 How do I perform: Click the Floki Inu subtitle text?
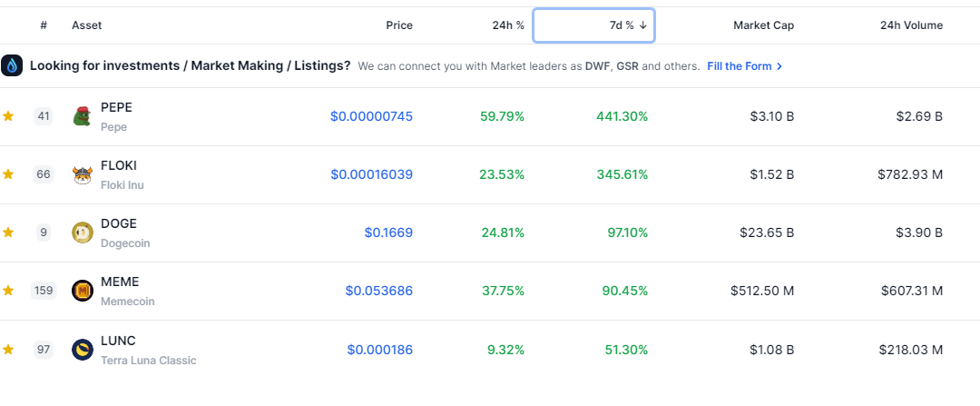click(122, 185)
